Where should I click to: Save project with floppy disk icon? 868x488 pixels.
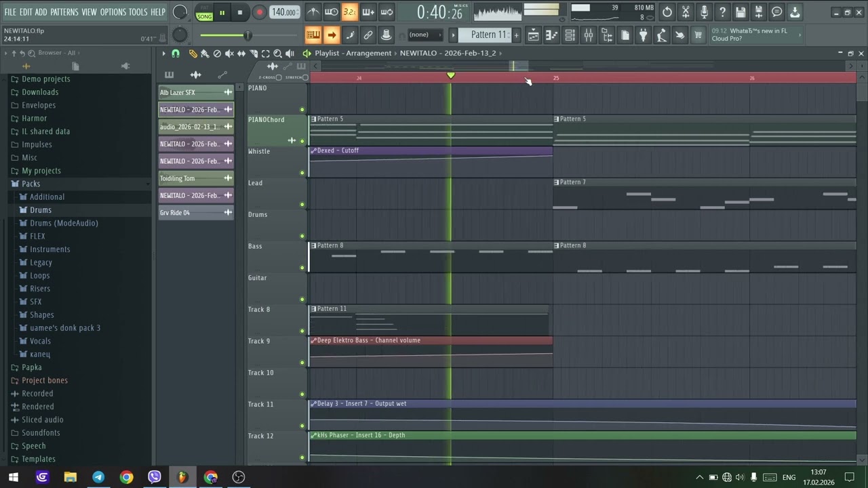click(x=741, y=12)
